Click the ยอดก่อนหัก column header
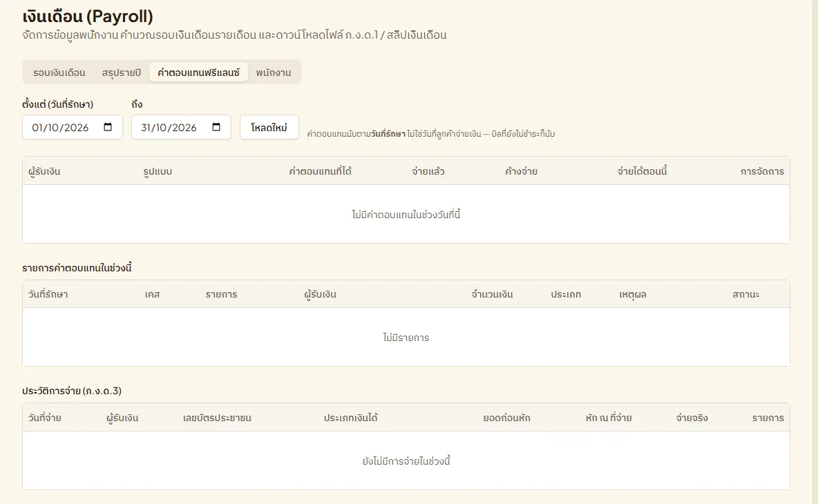 click(506, 418)
